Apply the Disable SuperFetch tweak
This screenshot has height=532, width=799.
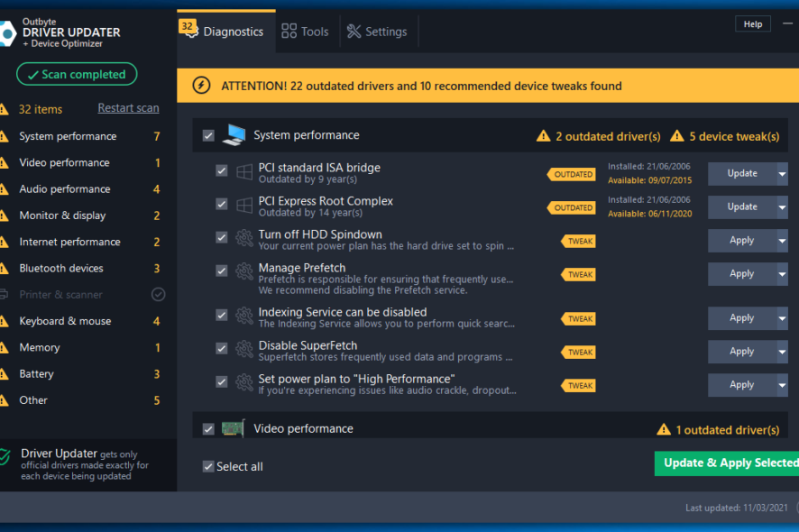pyautogui.click(x=742, y=352)
